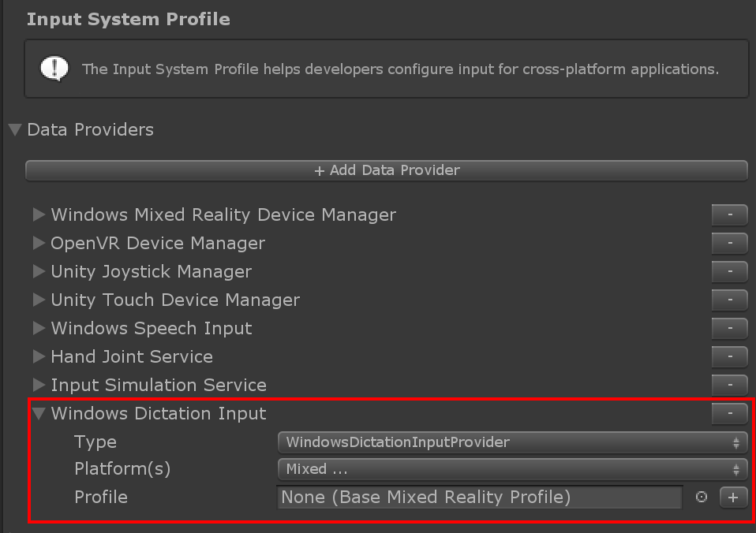This screenshot has height=533, width=756.
Task: Remove the Windows Mixed Reality Device Manager provider
Action: click(x=729, y=214)
